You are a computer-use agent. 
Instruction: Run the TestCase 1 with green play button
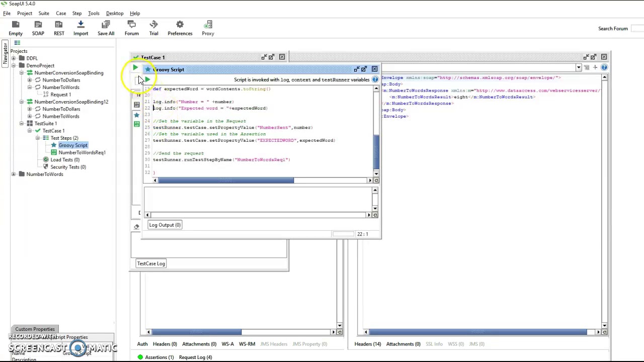pyautogui.click(x=135, y=68)
